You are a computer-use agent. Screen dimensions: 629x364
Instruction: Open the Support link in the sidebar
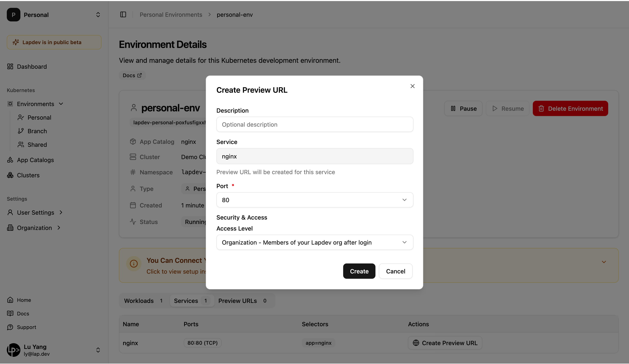tap(26, 327)
